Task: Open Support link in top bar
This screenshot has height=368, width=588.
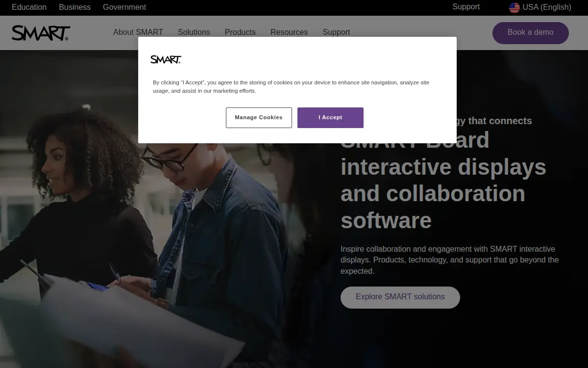Action: pos(466,7)
